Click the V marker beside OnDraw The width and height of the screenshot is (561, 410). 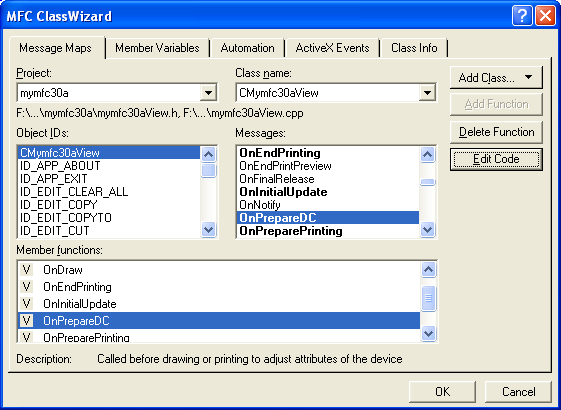pyautogui.click(x=26, y=269)
